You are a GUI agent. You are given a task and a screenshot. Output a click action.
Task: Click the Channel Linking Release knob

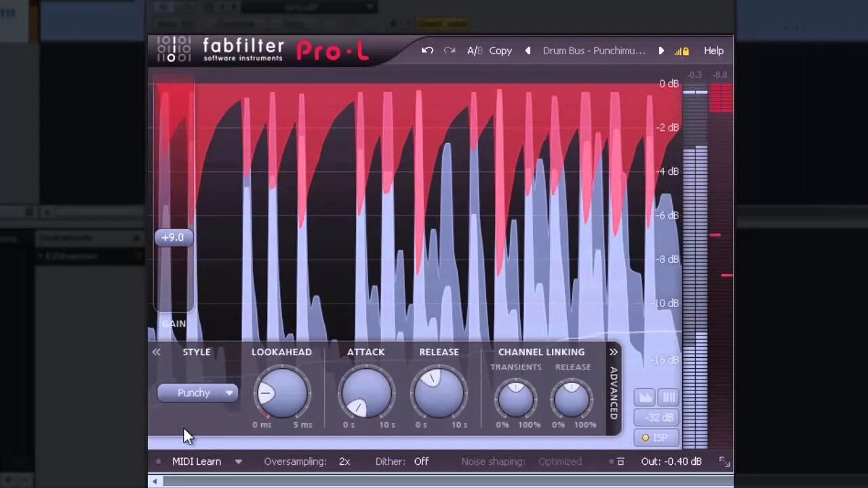point(572,399)
